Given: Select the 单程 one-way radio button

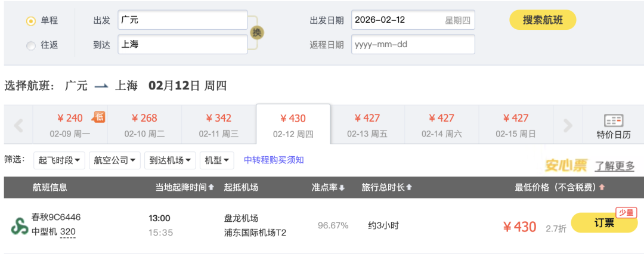Looking at the screenshot, I should point(31,21).
